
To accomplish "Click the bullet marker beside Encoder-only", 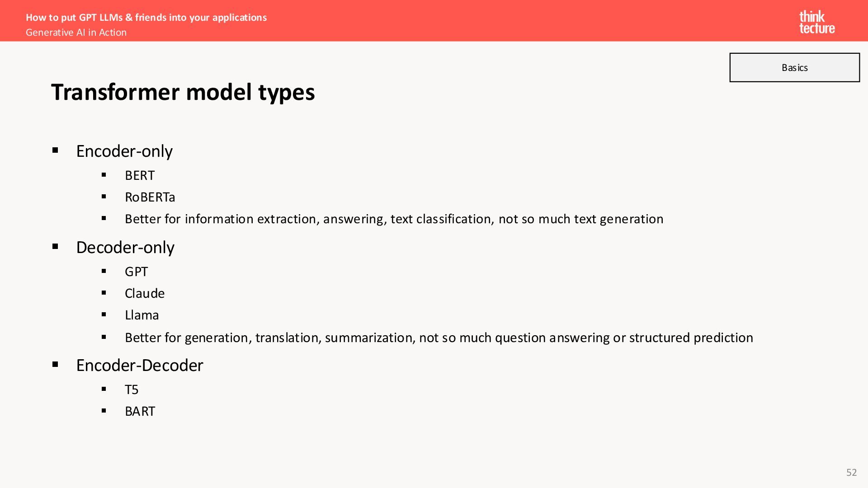I will point(55,150).
